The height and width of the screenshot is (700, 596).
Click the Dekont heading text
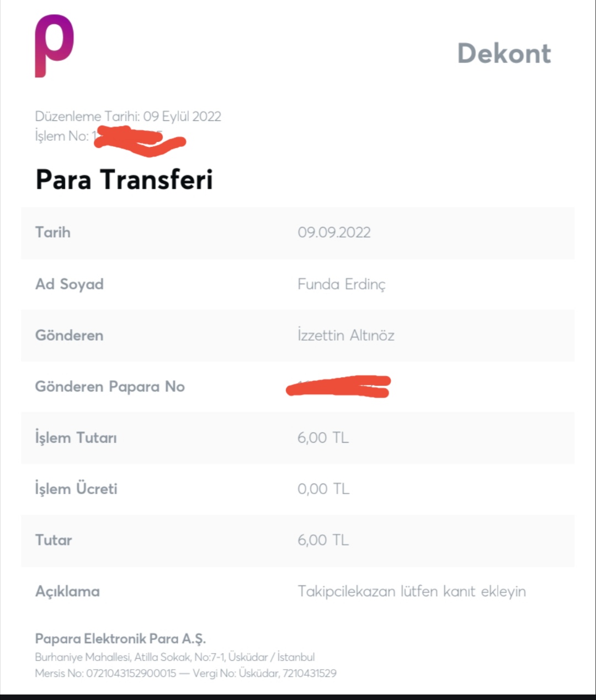click(504, 54)
